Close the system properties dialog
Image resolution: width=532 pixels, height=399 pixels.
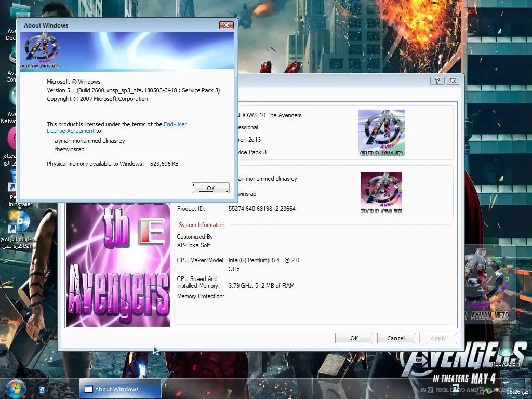(453, 81)
